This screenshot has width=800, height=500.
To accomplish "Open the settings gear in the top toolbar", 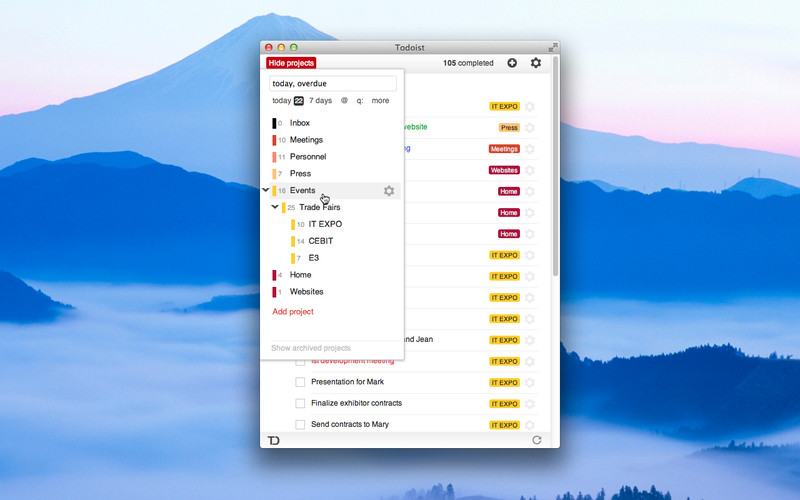I will click(x=536, y=63).
